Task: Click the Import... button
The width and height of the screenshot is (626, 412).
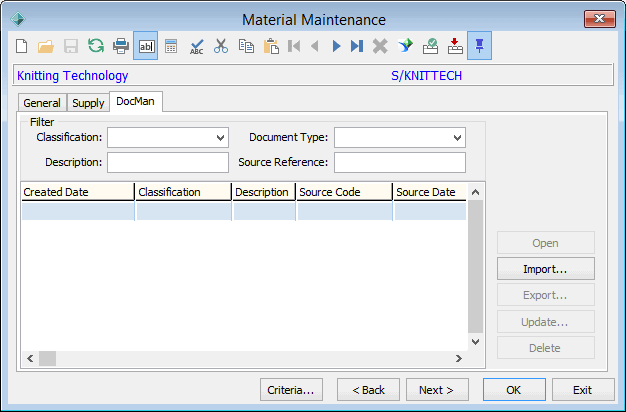Action: coord(546,269)
